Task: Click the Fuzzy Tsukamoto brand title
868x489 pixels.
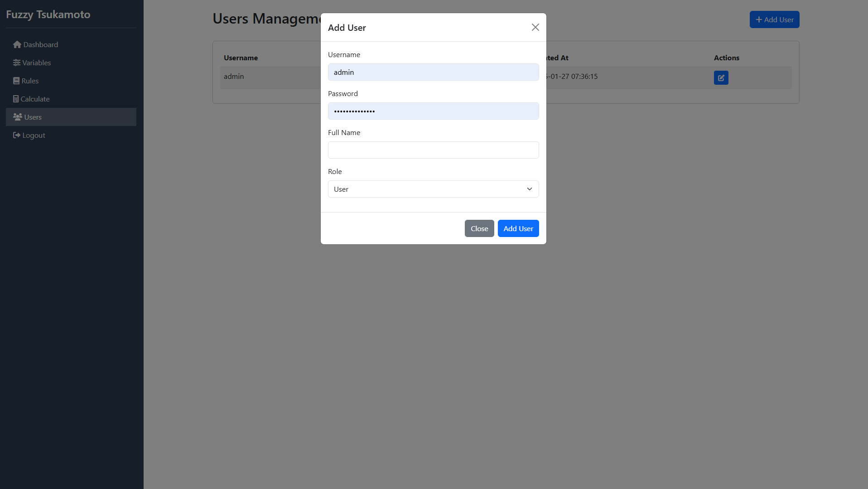Action: tap(48, 14)
